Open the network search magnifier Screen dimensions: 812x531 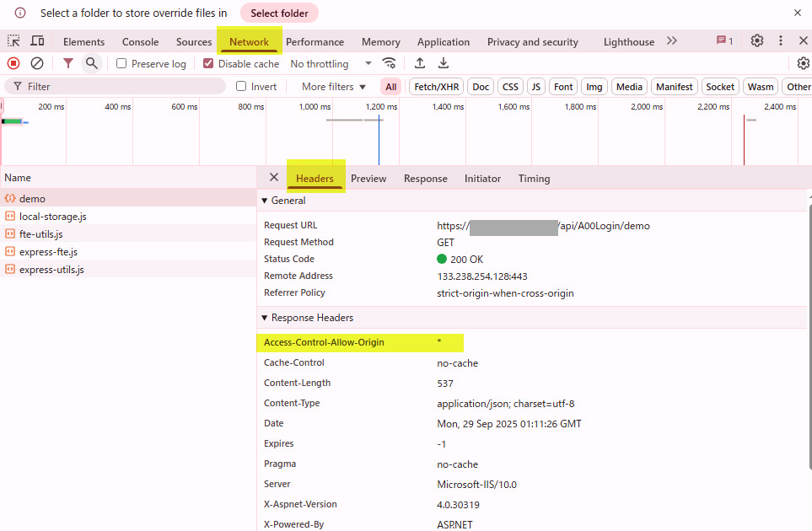coord(91,63)
